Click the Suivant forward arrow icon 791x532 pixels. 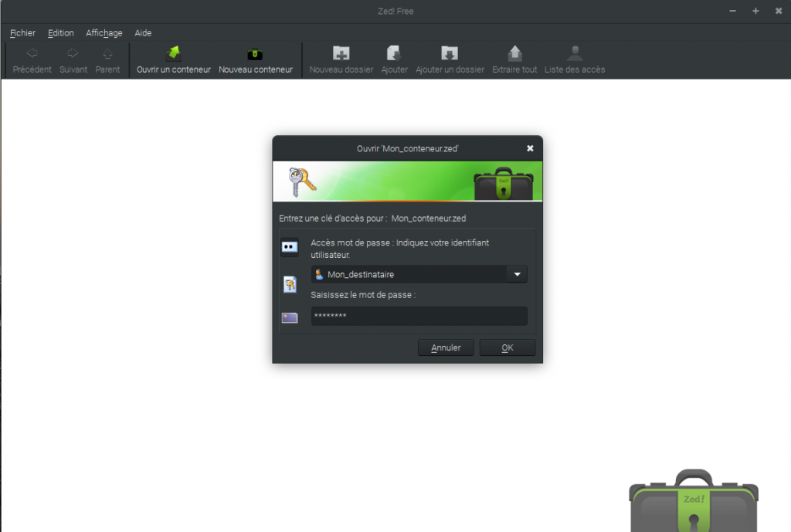tap(73, 53)
